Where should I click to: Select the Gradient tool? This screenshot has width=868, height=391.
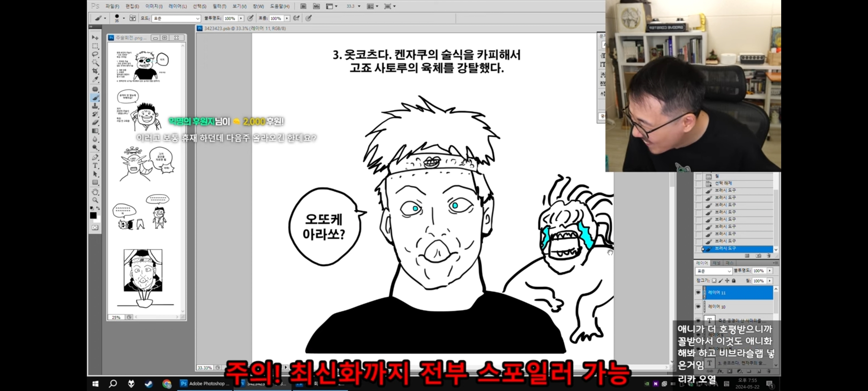pyautogui.click(x=95, y=131)
